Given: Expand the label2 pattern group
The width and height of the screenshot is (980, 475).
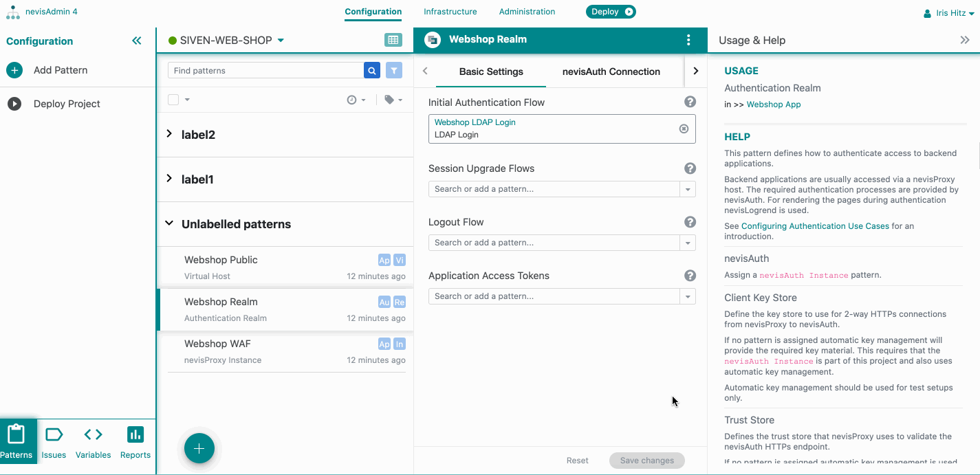Looking at the screenshot, I should 169,135.
